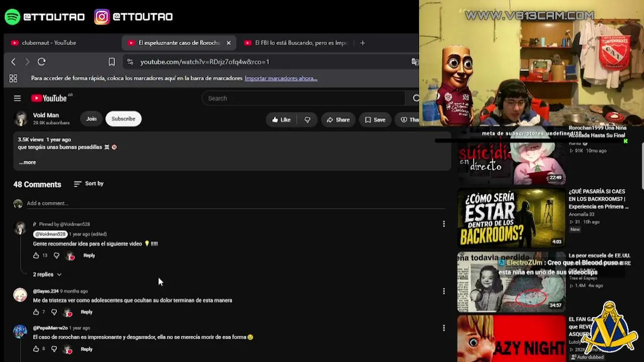Open the avatar of commenter @Sayao.234
This screenshot has height=362, width=644.
pos(20,295)
